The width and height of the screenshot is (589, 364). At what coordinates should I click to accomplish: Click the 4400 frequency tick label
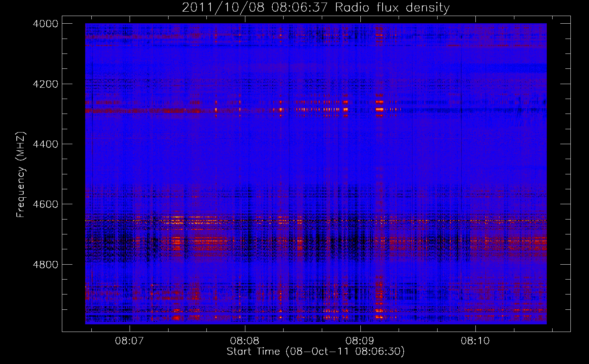pos(46,144)
